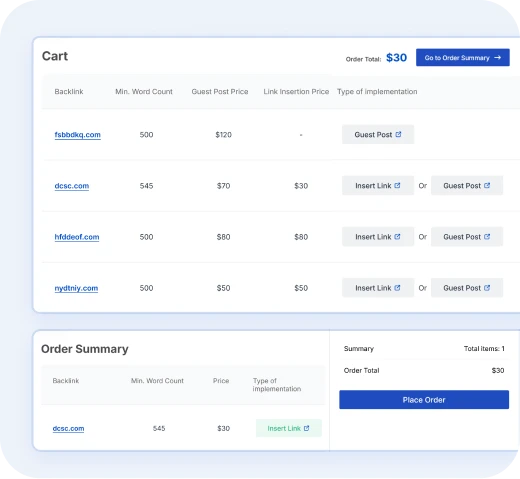
Task: Click external-link icon on green Insert Link
Action: point(307,428)
